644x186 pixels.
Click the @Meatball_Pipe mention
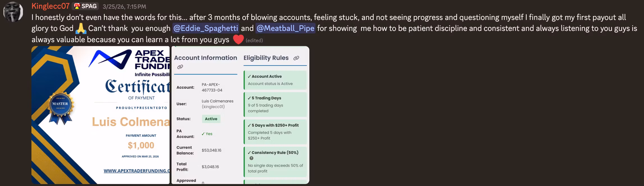point(285,28)
